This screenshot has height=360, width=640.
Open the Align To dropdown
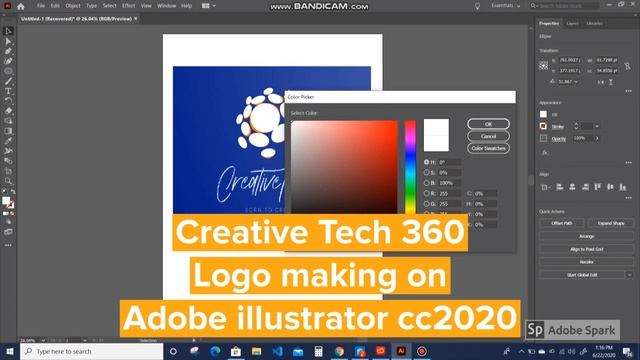coord(545,187)
